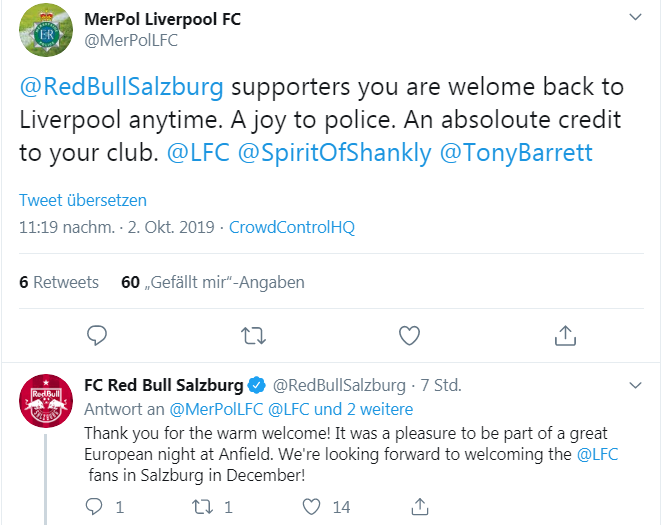Share the FC Red Bull Salzburg reply

[x=420, y=507]
